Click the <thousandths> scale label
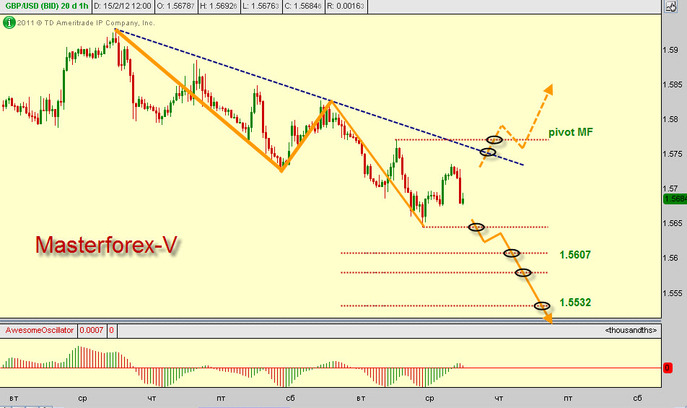 coord(630,330)
